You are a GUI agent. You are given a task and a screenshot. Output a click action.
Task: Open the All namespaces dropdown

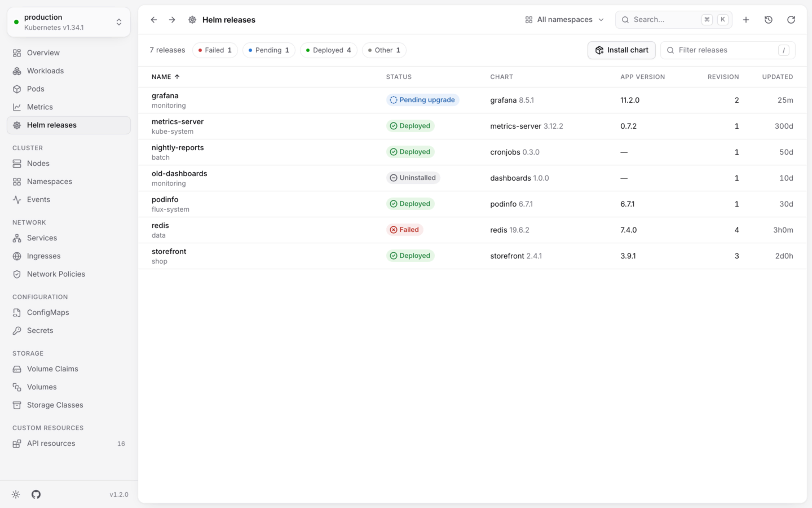click(564, 20)
